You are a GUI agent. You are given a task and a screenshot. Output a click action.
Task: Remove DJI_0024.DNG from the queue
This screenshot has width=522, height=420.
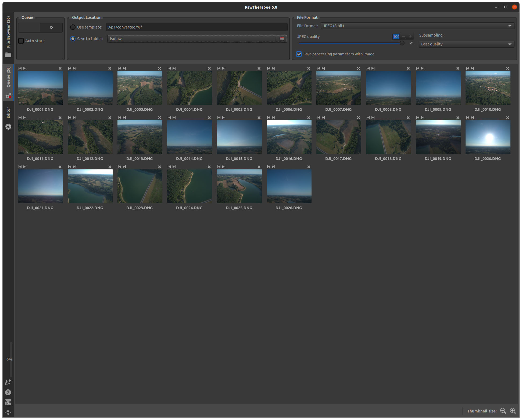pos(209,167)
